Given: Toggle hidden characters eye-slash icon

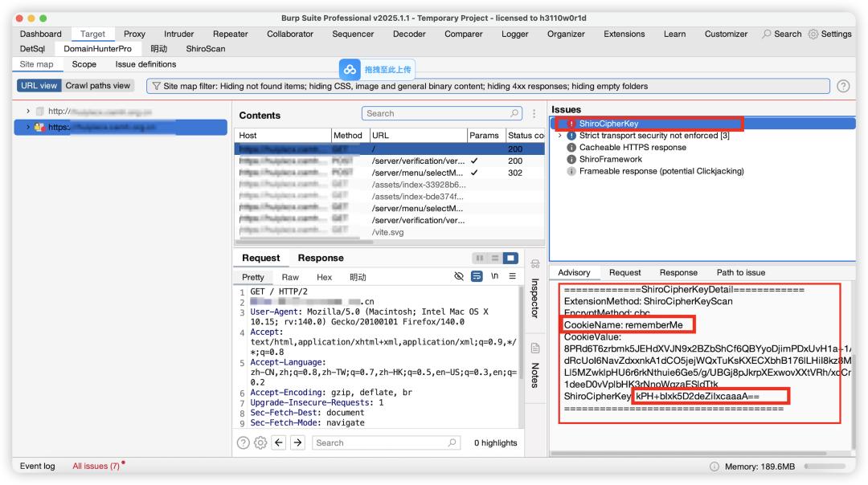Looking at the screenshot, I should click(x=459, y=276).
